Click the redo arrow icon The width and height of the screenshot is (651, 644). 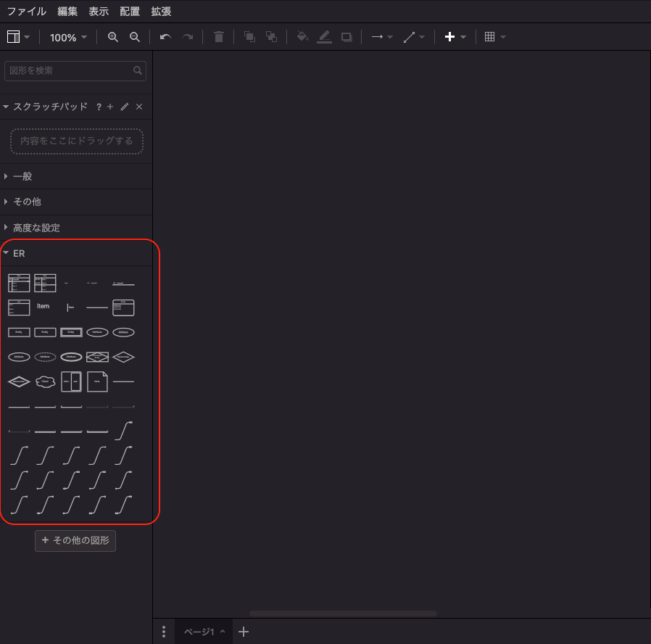[188, 37]
